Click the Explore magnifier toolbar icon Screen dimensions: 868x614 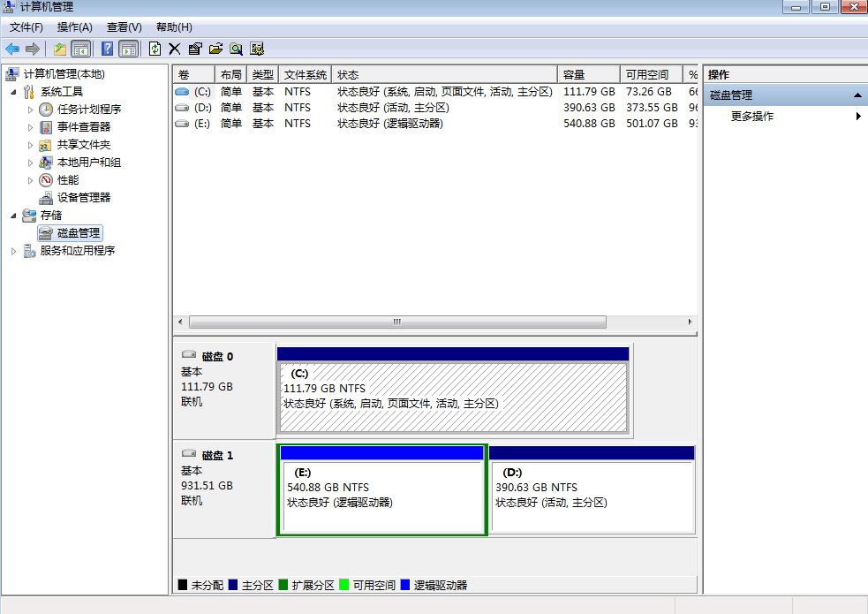tap(237, 49)
